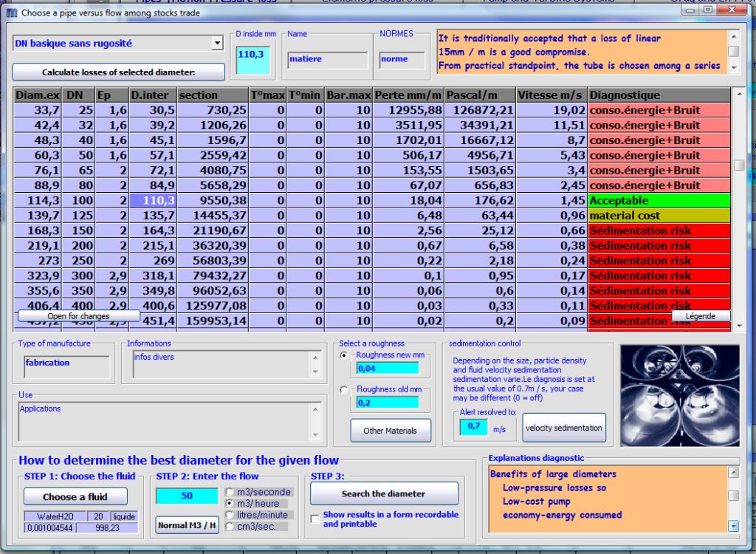Select the highlighted cell 110,3 in D.inter
This screenshot has width=756, height=554.
click(153, 200)
